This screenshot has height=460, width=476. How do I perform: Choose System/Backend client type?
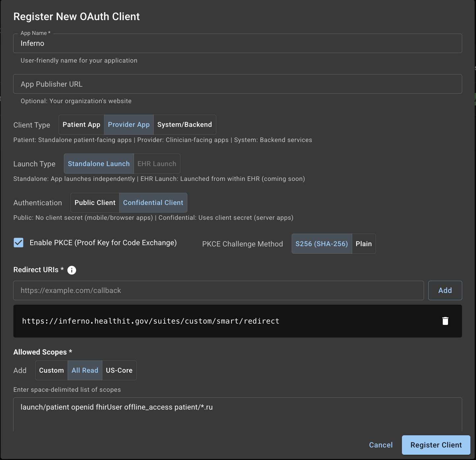point(184,125)
